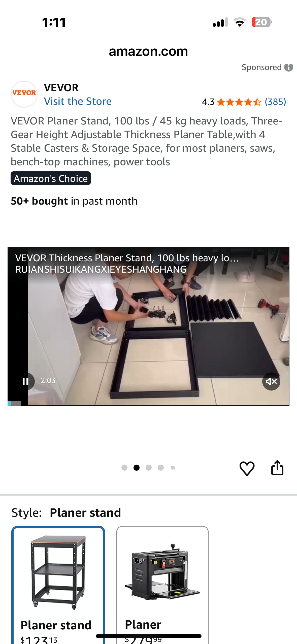Select the Planer stand style option
This screenshot has width=297, height=644.
coord(58,585)
